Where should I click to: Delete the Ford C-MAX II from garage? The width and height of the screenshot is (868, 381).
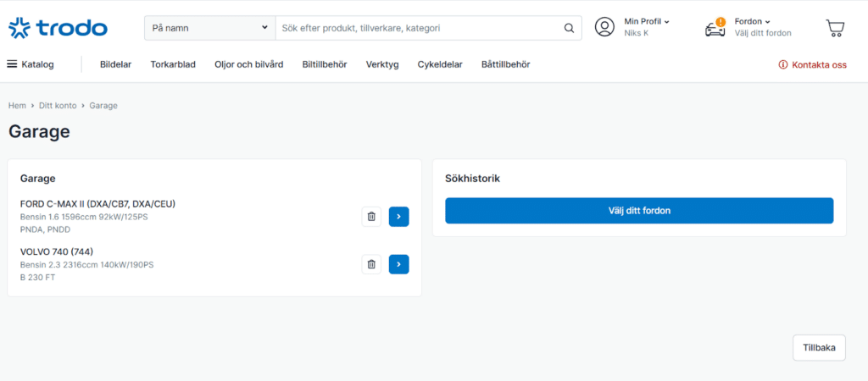371,217
